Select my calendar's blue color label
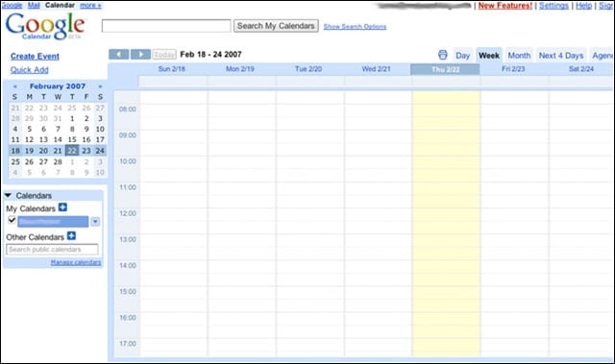Image resolution: width=615 pixels, height=364 pixels. [x=53, y=222]
